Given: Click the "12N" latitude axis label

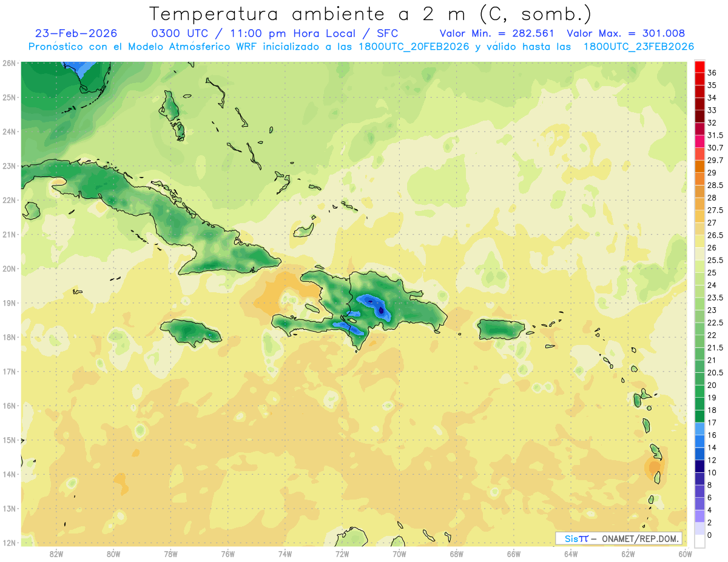Looking at the screenshot, I should [10, 543].
